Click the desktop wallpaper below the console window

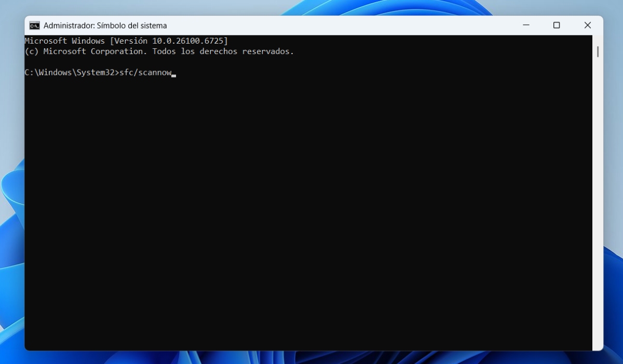click(311, 358)
